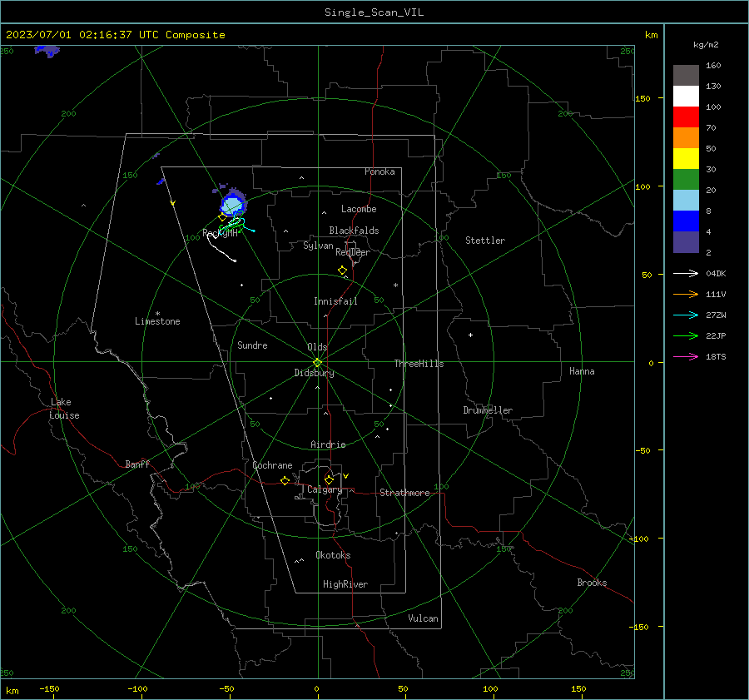The width and height of the screenshot is (749, 700).
Task: Click the red 70–100 legend color block
Action: [x=686, y=117]
